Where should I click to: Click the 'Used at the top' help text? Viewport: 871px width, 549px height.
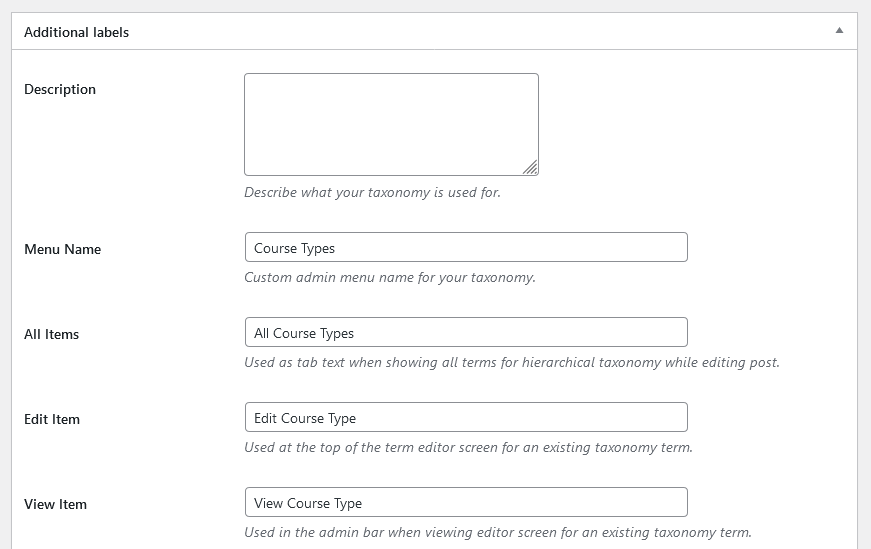468,447
